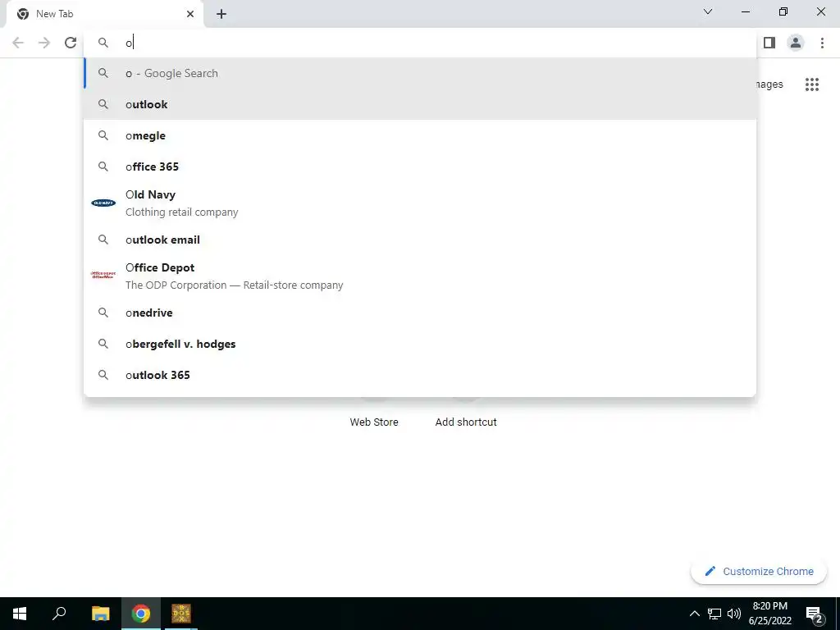Screen dimensions: 840x630
Task: Open the Google apps grid
Action: (812, 84)
